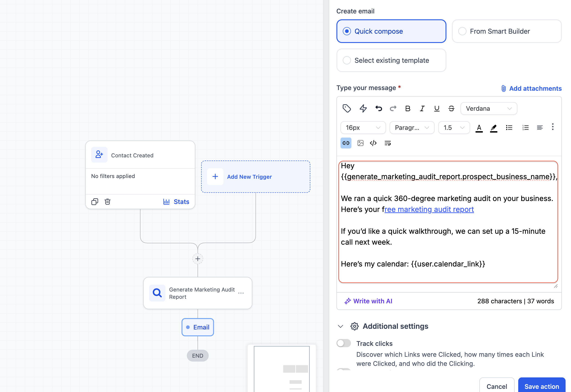The image size is (571, 392).
Task: Open the Verdana font dropdown
Action: click(488, 108)
